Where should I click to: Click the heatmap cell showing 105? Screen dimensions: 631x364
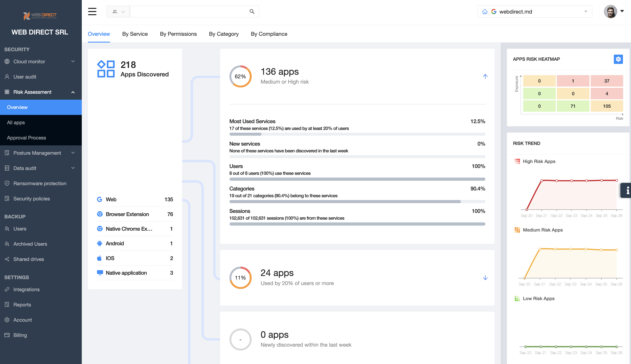tap(606, 106)
